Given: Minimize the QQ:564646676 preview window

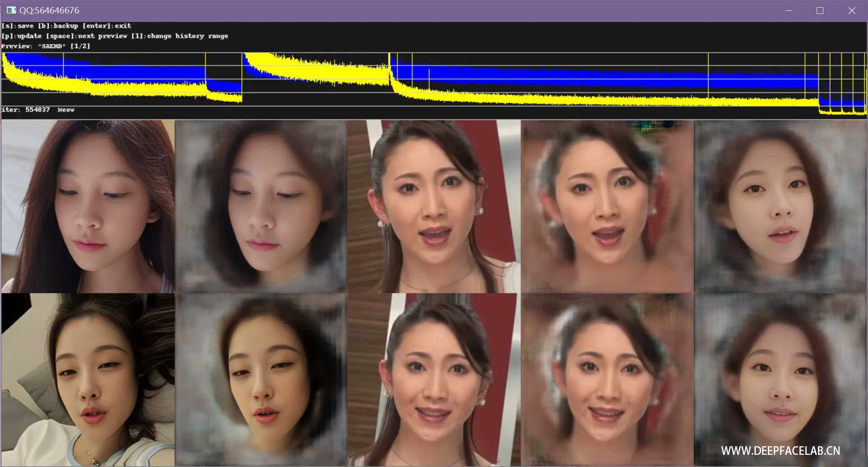Looking at the screenshot, I should (x=789, y=10).
